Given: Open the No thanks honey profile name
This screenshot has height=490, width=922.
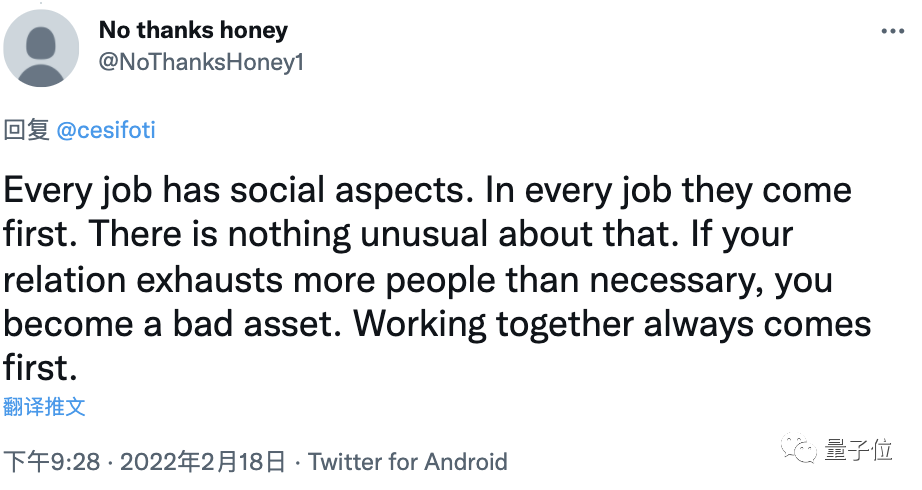Looking at the screenshot, I should click(193, 30).
